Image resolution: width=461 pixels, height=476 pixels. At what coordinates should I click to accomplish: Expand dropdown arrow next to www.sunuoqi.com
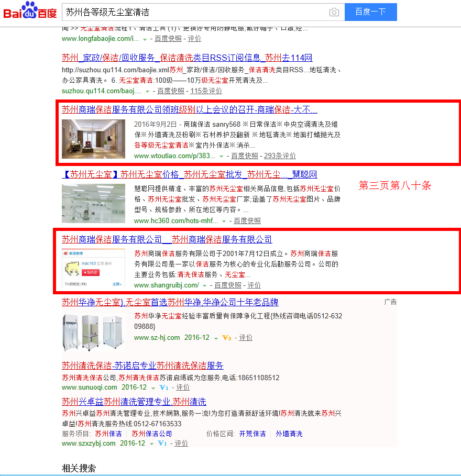[153, 388]
